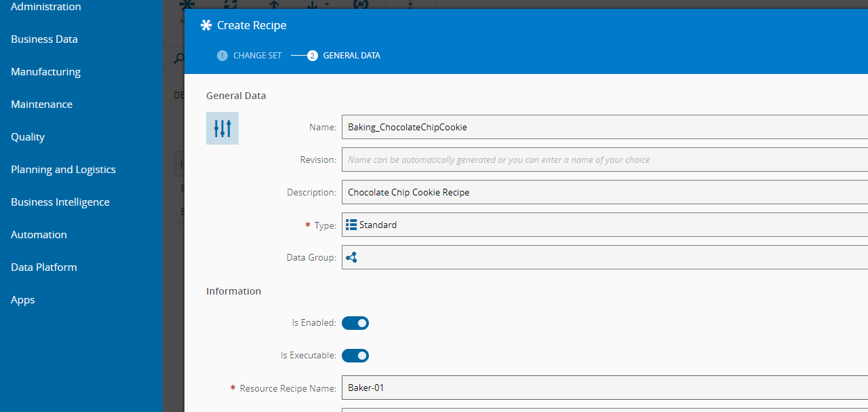Click the step 2 circle in wizard
868x412 pixels.
point(313,56)
